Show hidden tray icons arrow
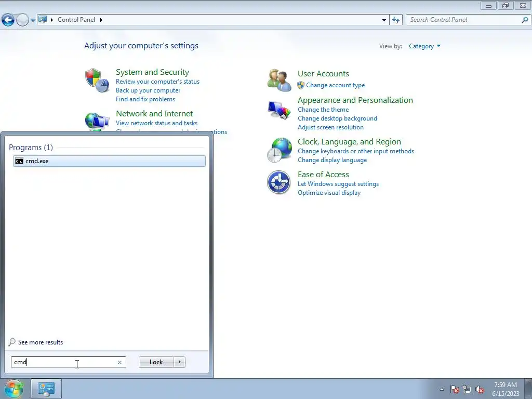This screenshot has width=532, height=399. pos(442,389)
